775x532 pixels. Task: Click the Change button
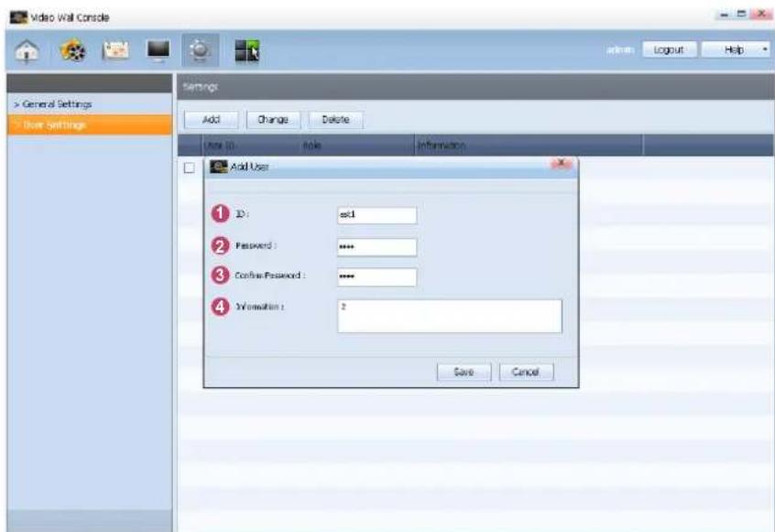click(273, 120)
